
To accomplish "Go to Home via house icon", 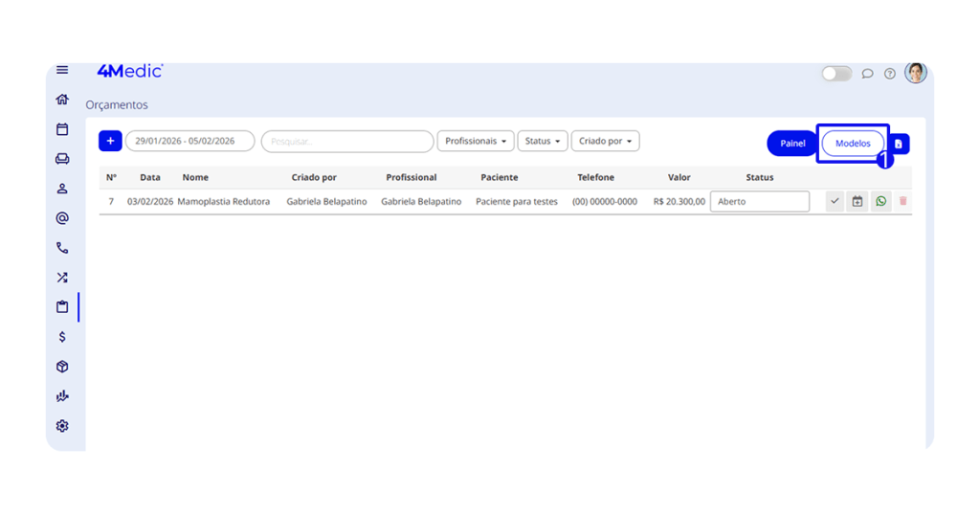I will coord(62,100).
